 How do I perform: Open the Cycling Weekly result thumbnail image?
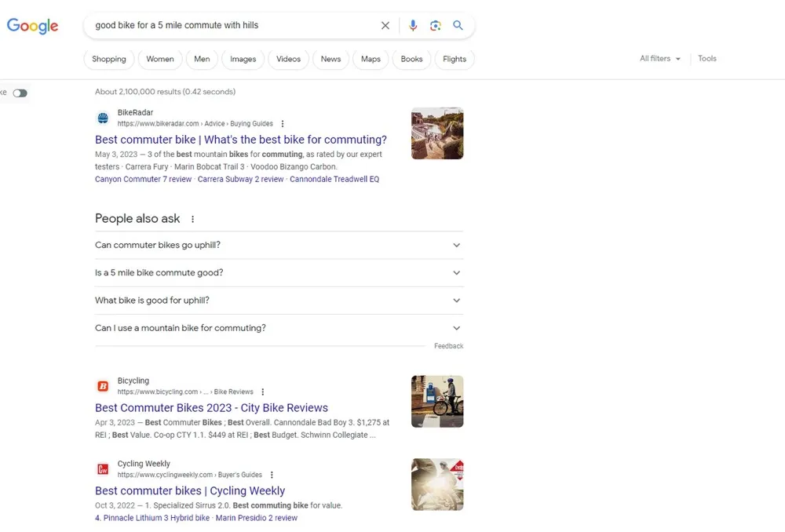pyautogui.click(x=437, y=484)
